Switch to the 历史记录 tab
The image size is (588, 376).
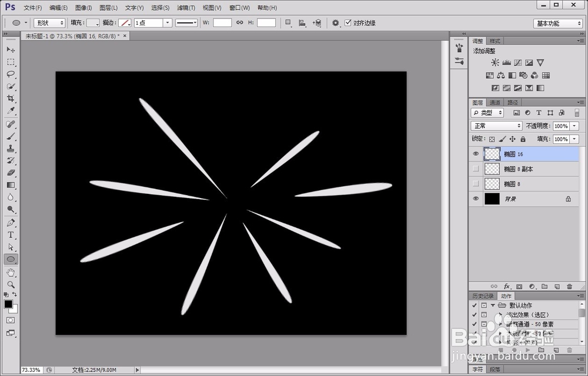pos(483,296)
